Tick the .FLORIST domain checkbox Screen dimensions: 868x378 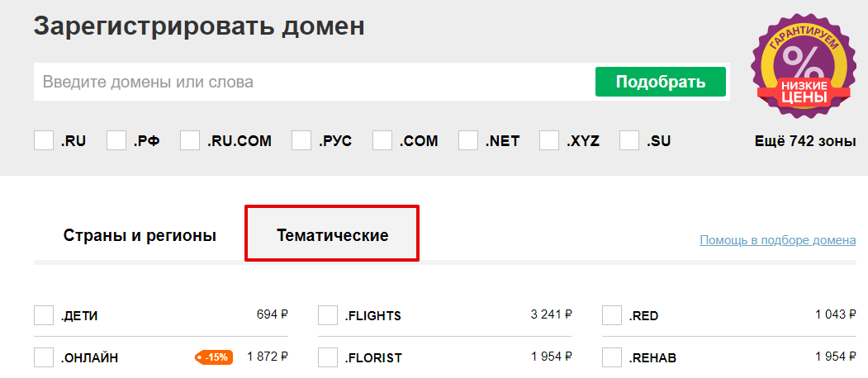coord(328,357)
